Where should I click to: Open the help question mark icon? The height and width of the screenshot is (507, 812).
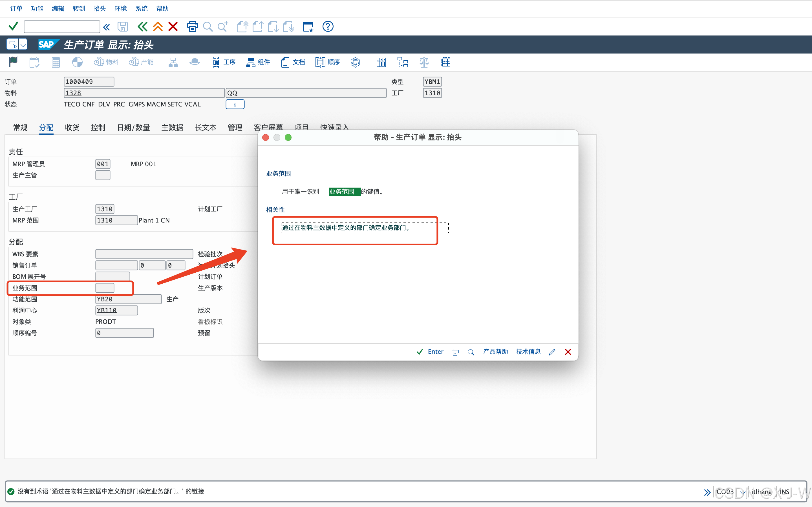tap(328, 26)
